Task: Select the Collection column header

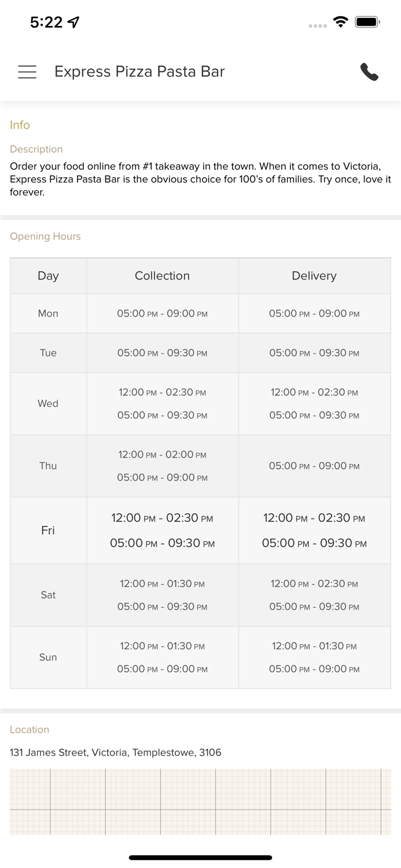Action: point(162,276)
